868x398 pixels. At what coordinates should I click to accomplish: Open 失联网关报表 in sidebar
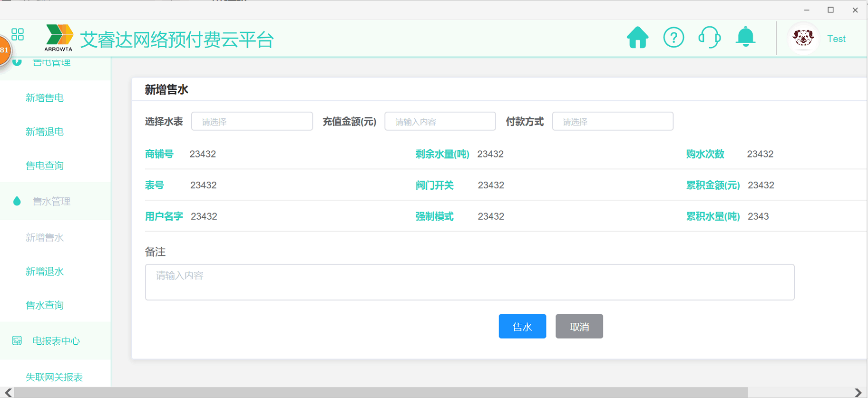coord(54,377)
